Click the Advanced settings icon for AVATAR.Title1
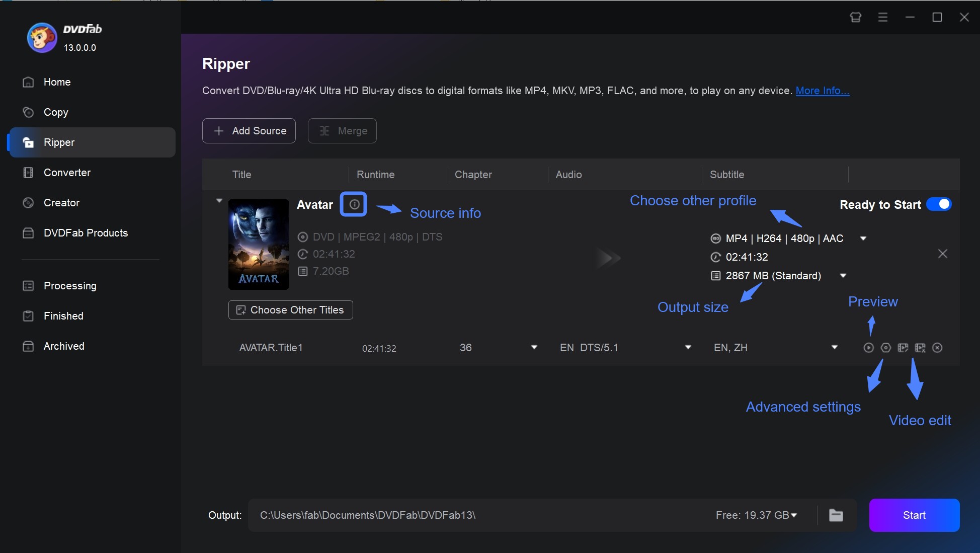The height and width of the screenshot is (553, 980). pyautogui.click(x=885, y=348)
